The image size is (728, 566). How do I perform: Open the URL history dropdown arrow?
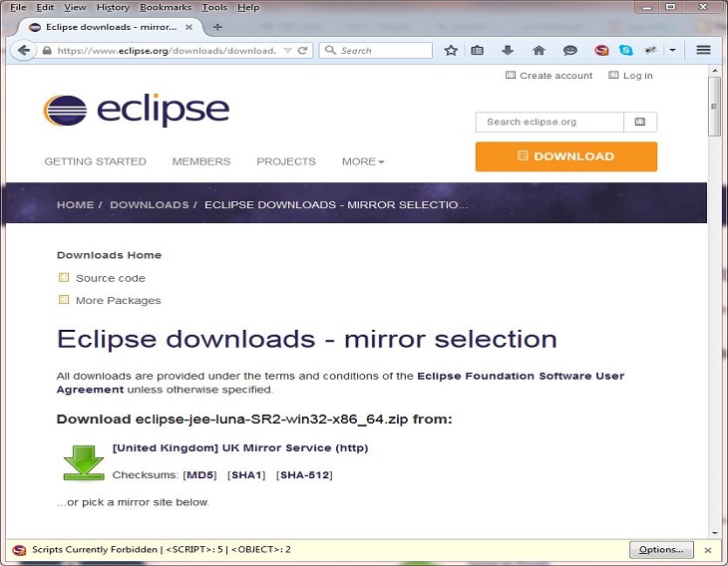click(x=287, y=50)
